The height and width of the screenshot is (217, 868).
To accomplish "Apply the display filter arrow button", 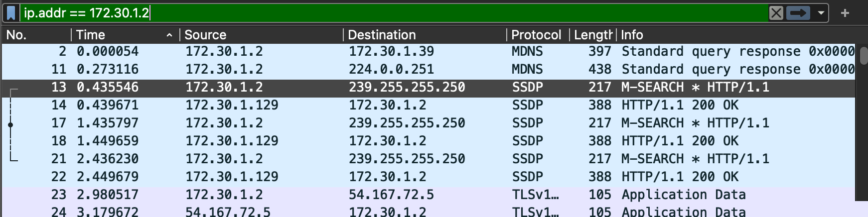I will pos(798,13).
